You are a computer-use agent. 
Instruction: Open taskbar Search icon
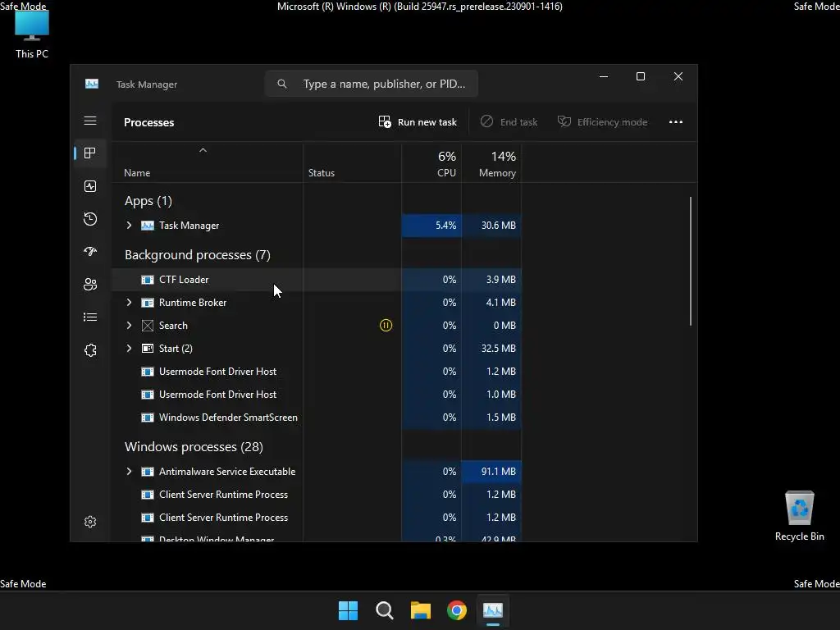(x=384, y=610)
